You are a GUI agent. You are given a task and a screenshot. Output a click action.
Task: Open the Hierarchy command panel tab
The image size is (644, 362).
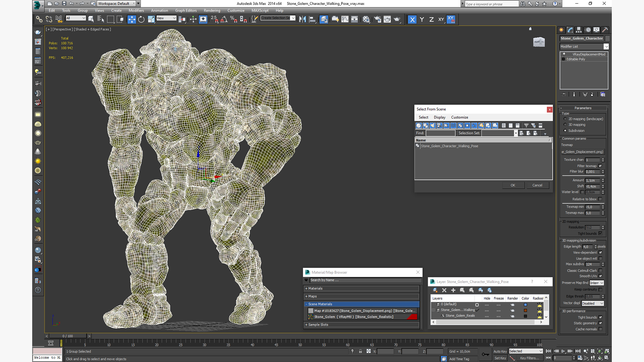pos(579,30)
